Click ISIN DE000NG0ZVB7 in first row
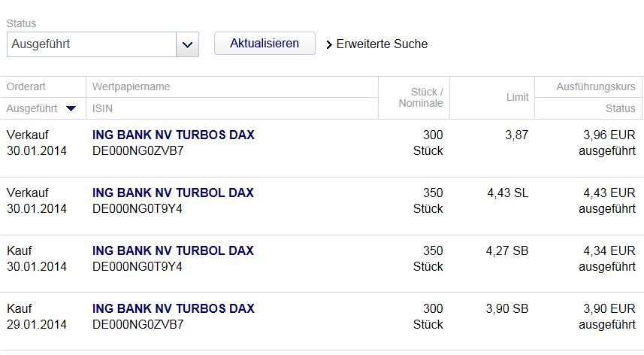Screen dimensions: 644x355 138,151
